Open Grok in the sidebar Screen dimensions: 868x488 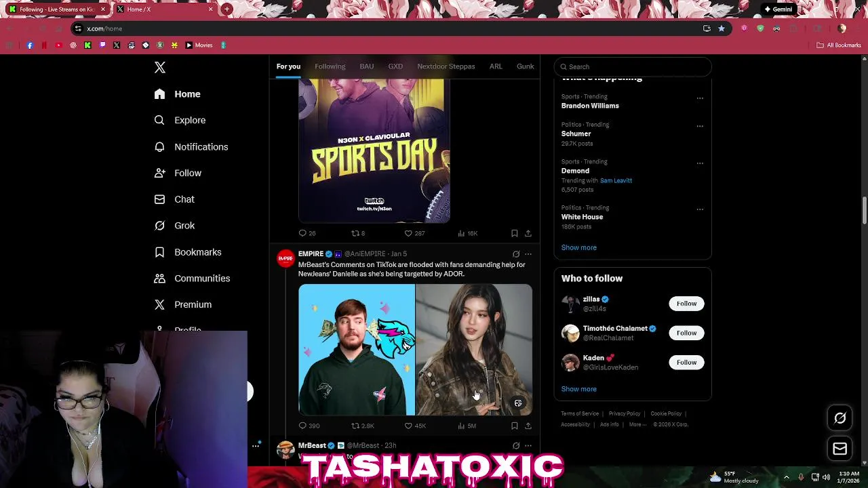pyautogui.click(x=174, y=226)
